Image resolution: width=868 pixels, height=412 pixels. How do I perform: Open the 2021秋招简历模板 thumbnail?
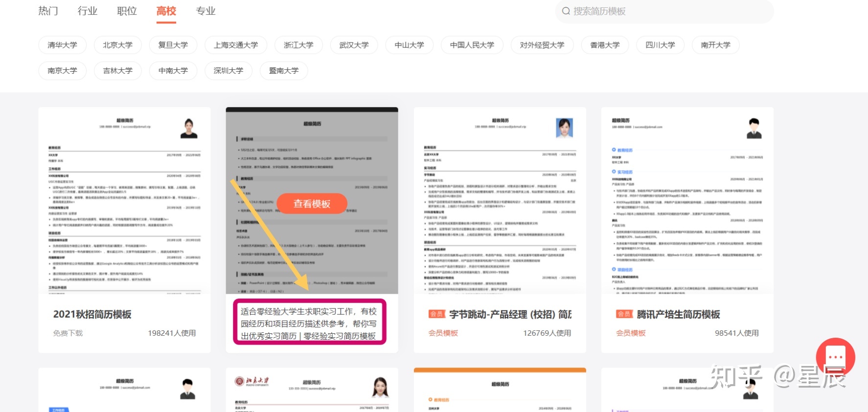[124, 201]
